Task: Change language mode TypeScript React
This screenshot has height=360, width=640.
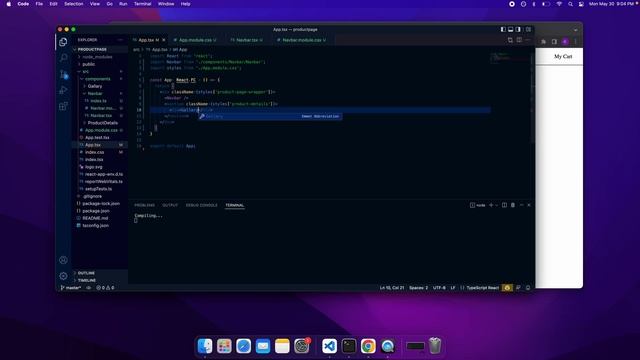Action: coord(482,288)
